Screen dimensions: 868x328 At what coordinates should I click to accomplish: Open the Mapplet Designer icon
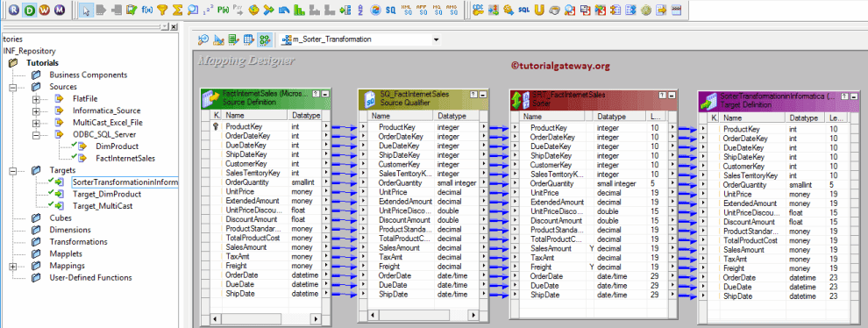tap(248, 39)
